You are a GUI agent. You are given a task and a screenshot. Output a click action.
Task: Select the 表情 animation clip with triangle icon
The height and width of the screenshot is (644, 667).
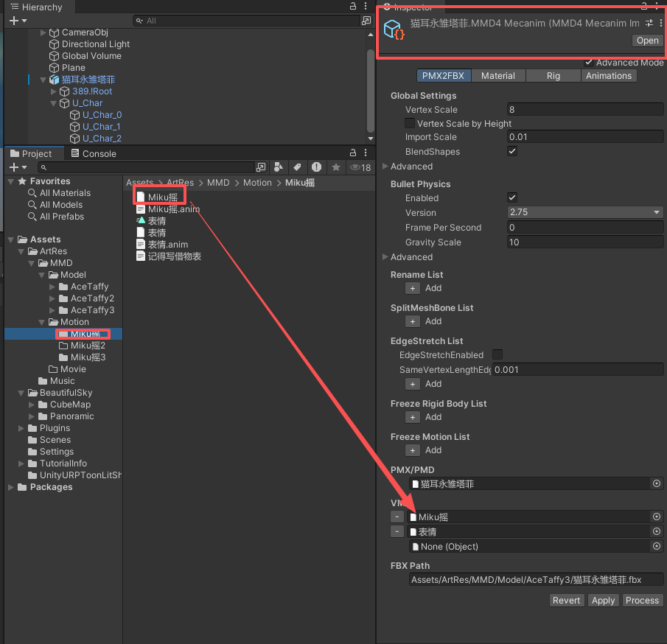point(156,221)
